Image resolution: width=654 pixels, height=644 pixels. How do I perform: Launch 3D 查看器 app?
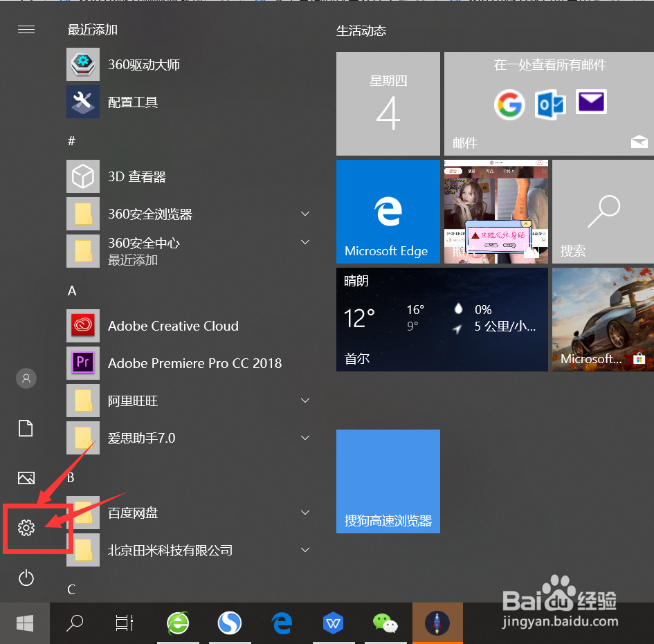(188, 176)
